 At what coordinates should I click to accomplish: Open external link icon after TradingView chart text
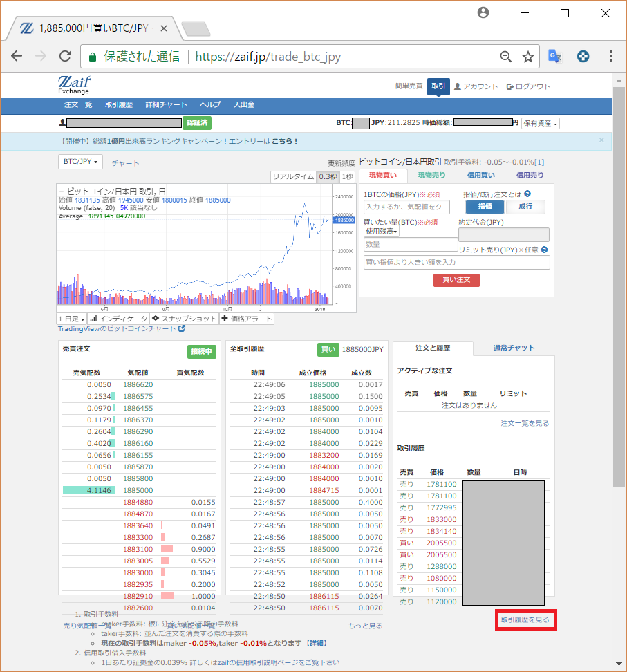[182, 328]
